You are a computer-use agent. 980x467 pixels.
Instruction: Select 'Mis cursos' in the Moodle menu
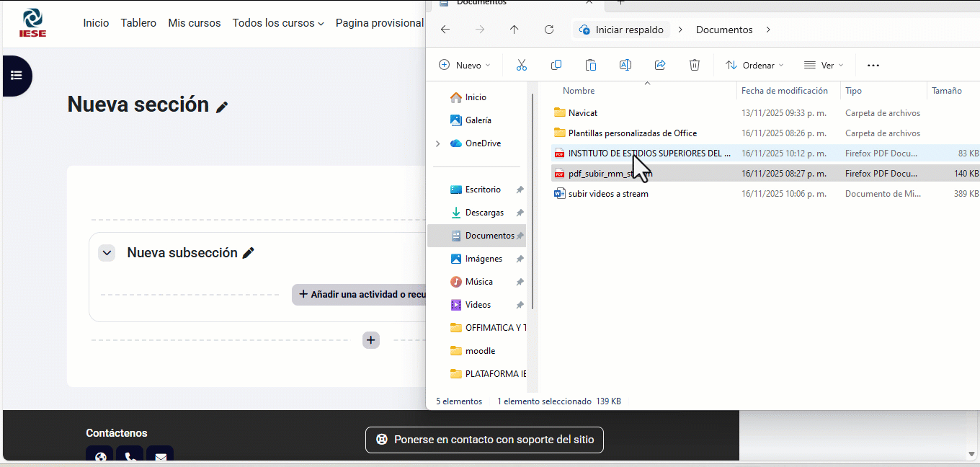pos(194,23)
